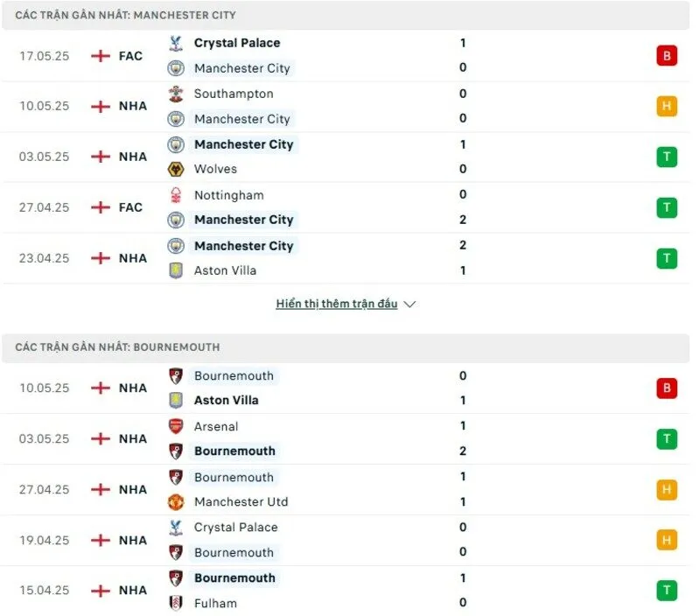Click the Southampton club logo
The height and width of the screenshot is (616, 700).
click(175, 94)
